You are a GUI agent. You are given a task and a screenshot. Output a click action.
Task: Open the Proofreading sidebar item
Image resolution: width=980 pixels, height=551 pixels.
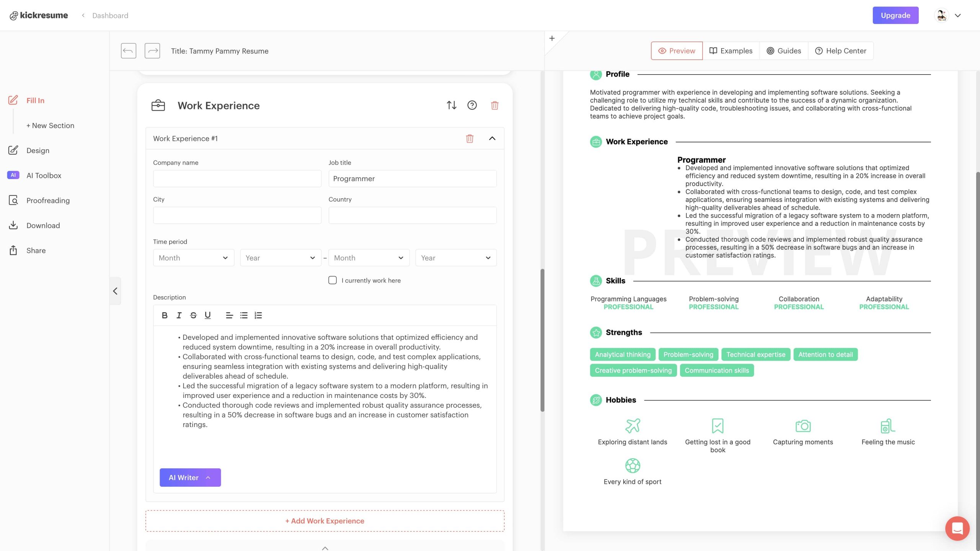pos(48,201)
